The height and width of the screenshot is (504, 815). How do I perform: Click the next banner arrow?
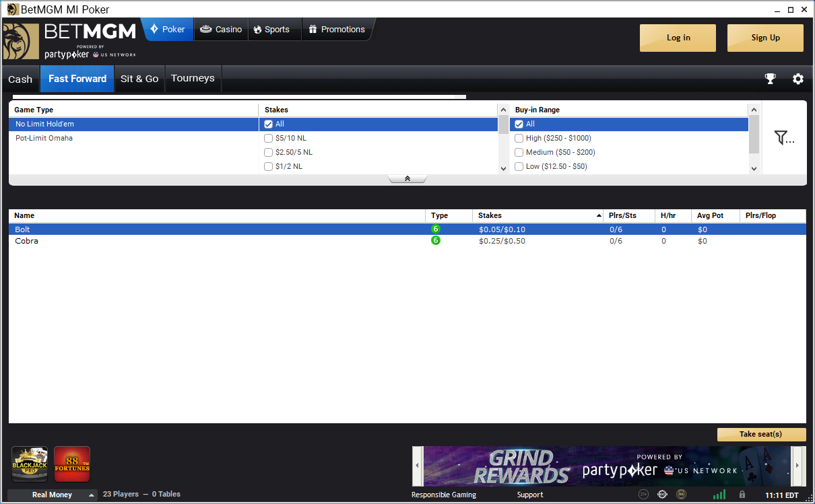click(797, 465)
